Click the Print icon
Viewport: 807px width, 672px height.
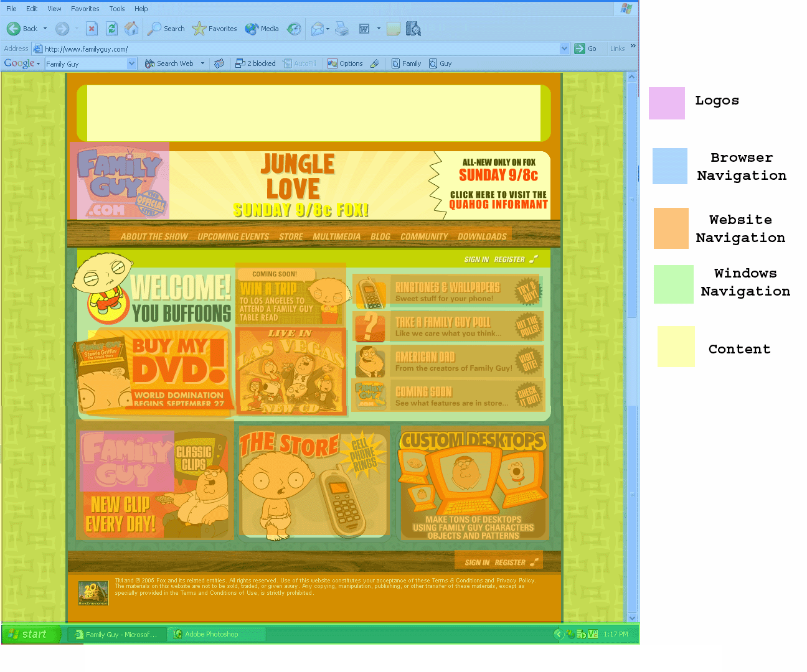tap(342, 29)
